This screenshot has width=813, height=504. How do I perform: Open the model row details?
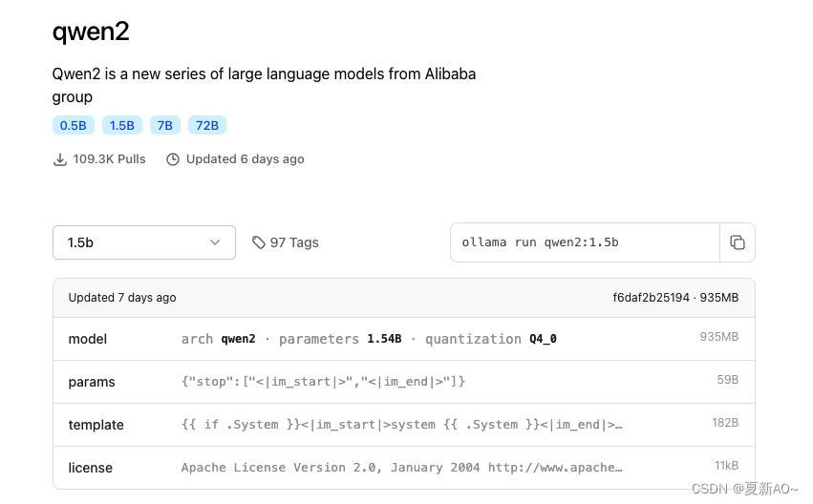pyautogui.click(x=404, y=339)
